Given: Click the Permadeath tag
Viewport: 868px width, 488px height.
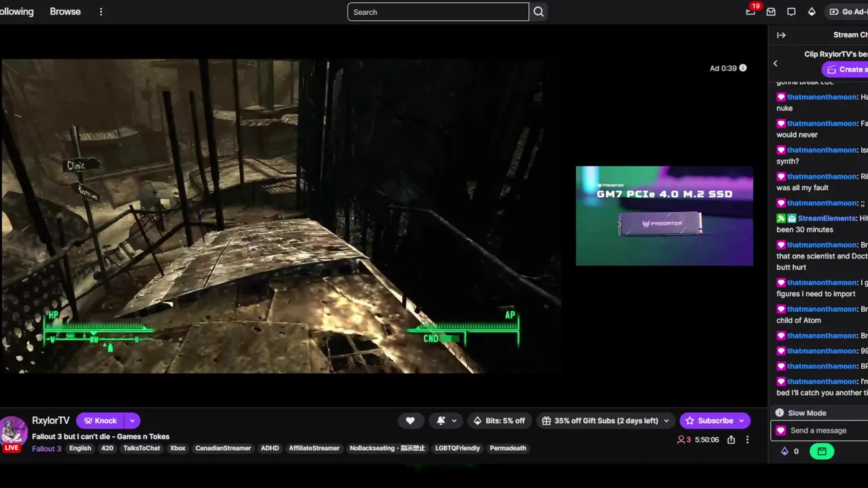Looking at the screenshot, I should [508, 449].
